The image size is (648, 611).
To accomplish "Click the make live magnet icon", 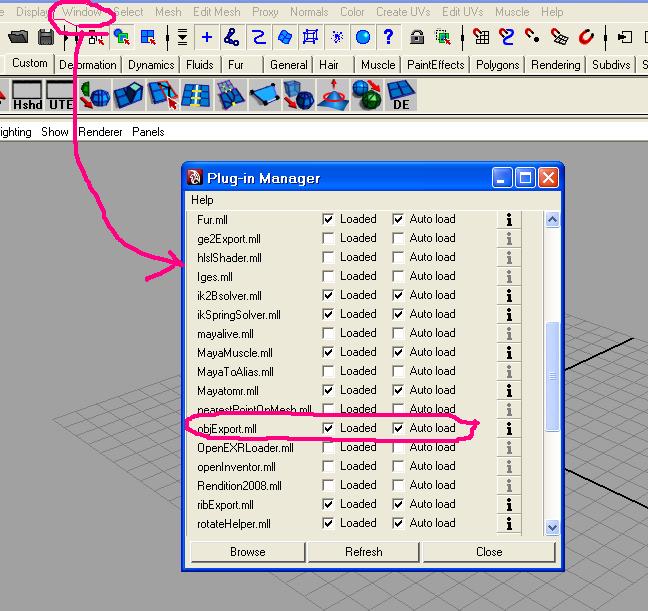I will pos(586,37).
